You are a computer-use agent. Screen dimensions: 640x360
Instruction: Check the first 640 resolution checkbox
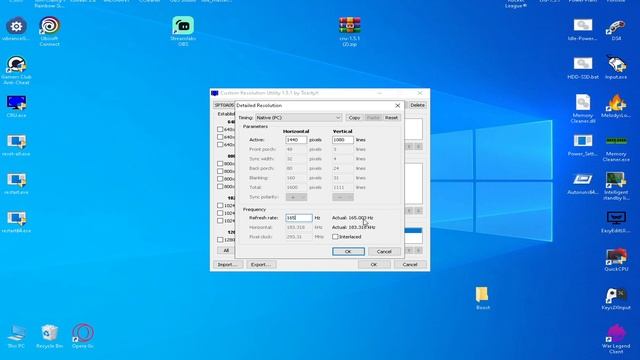(220, 129)
